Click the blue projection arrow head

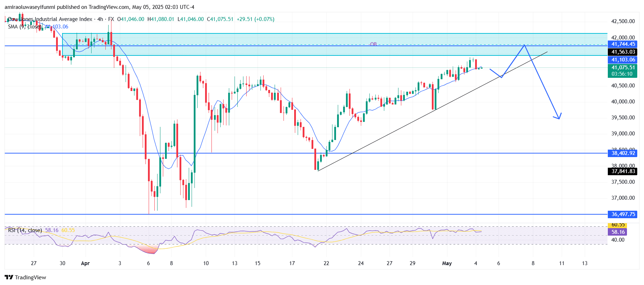559,117
